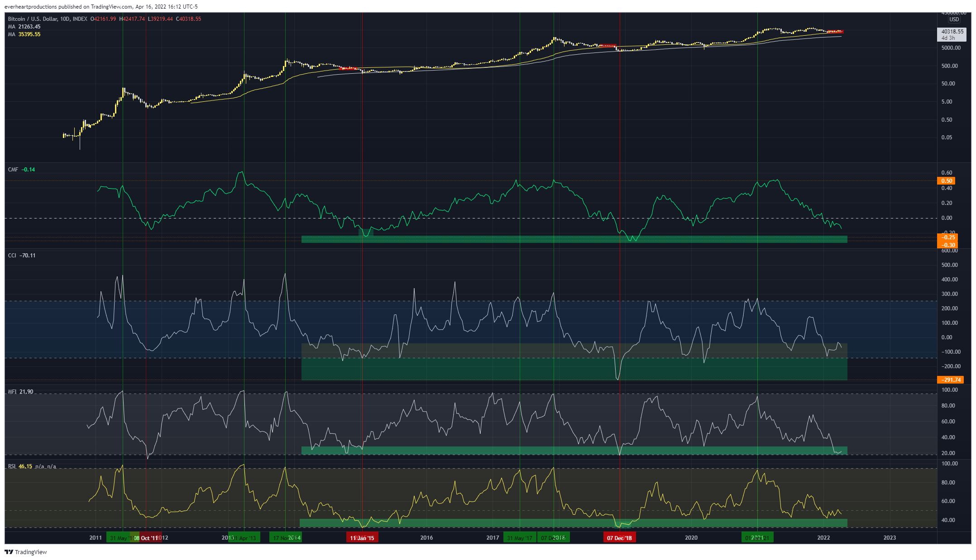Viewport: 976px width, 560px height.
Task: Click the red 07 Dec '18 date marker
Action: [619, 538]
